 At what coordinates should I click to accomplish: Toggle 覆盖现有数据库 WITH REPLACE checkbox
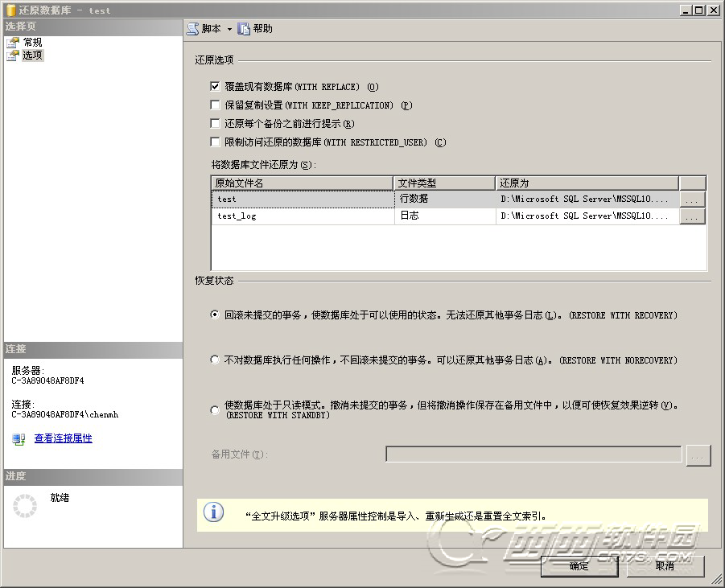[215, 86]
